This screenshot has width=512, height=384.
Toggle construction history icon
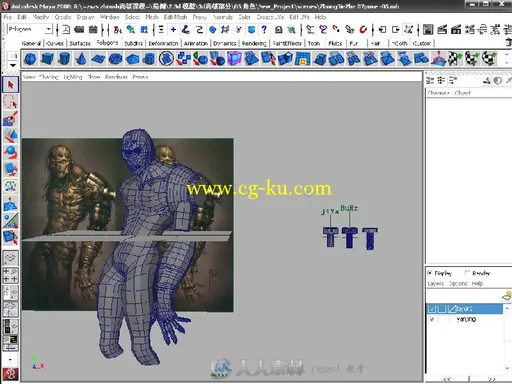click(408, 30)
